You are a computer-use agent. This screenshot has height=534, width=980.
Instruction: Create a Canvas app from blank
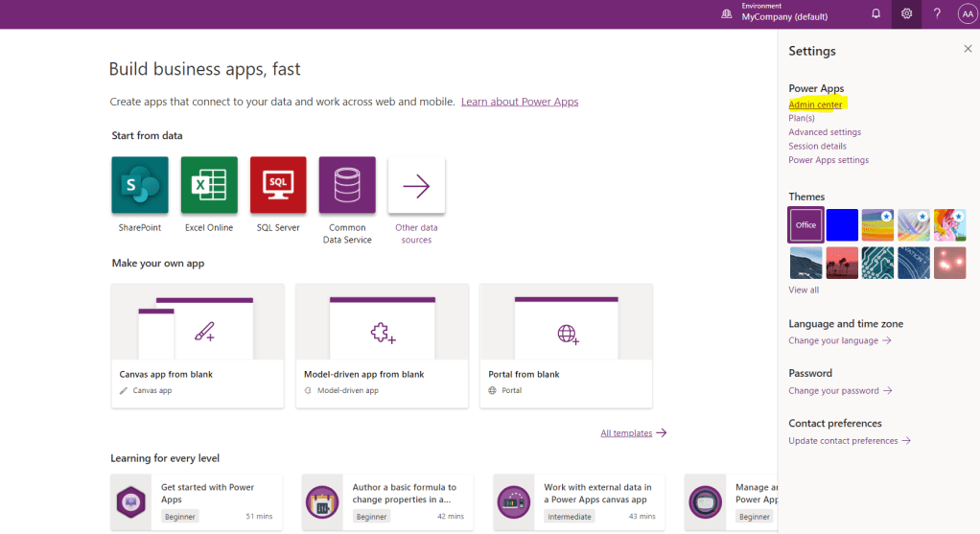[x=198, y=345]
